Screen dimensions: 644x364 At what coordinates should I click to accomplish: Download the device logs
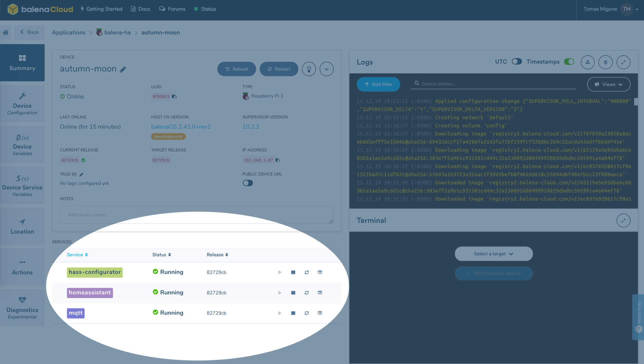587,62
